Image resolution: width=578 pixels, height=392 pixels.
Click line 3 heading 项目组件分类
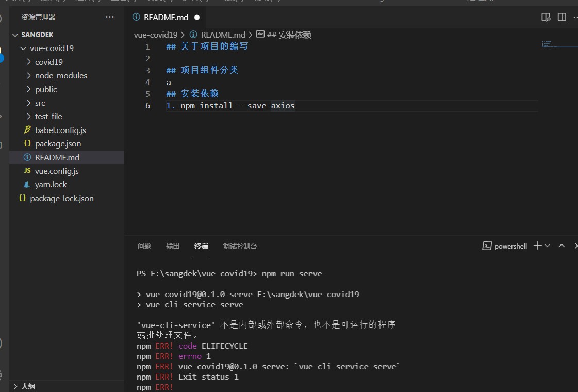[202, 70]
